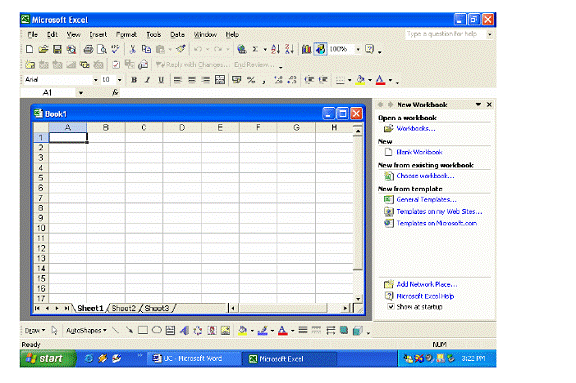Viewport: 576px width, 383px height.
Task: Apply Percent style icon
Action: click(x=251, y=80)
